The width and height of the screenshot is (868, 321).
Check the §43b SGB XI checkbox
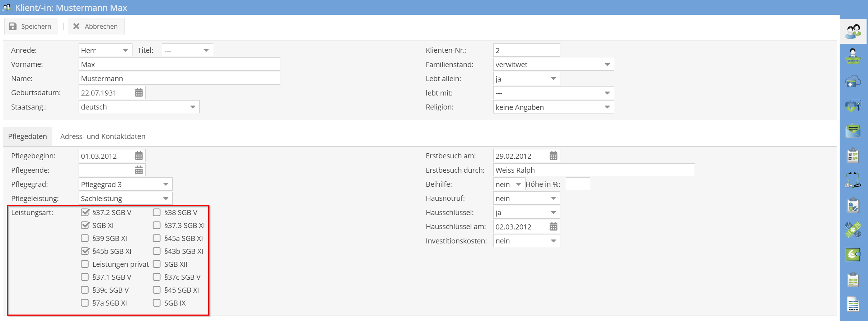click(x=157, y=251)
